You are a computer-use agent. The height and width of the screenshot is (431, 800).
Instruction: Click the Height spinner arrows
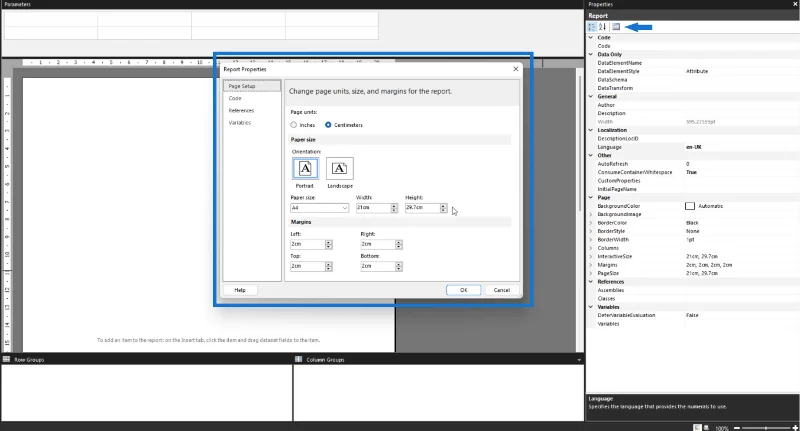point(443,208)
